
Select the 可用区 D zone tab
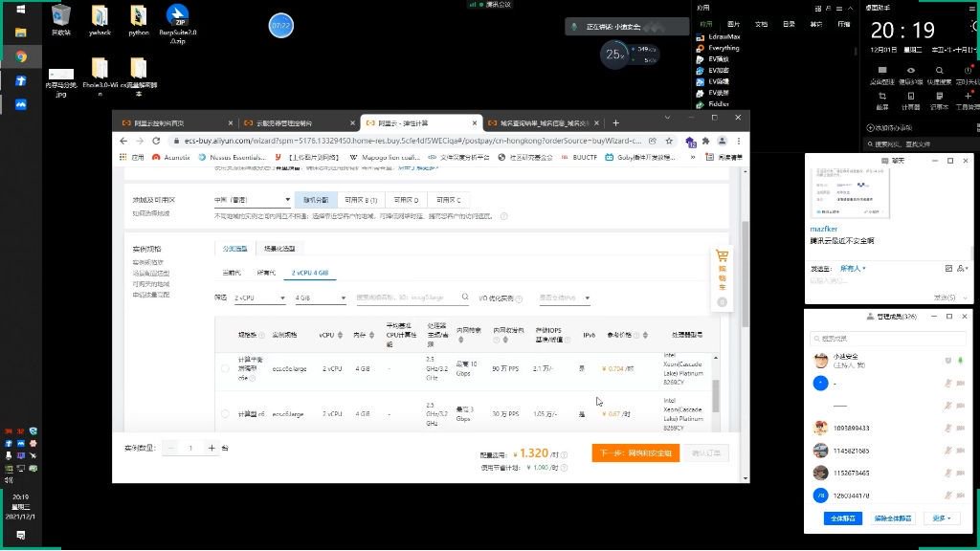click(406, 200)
